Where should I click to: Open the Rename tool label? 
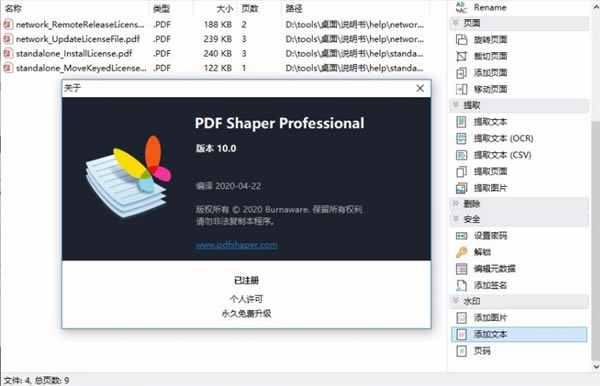(490, 7)
